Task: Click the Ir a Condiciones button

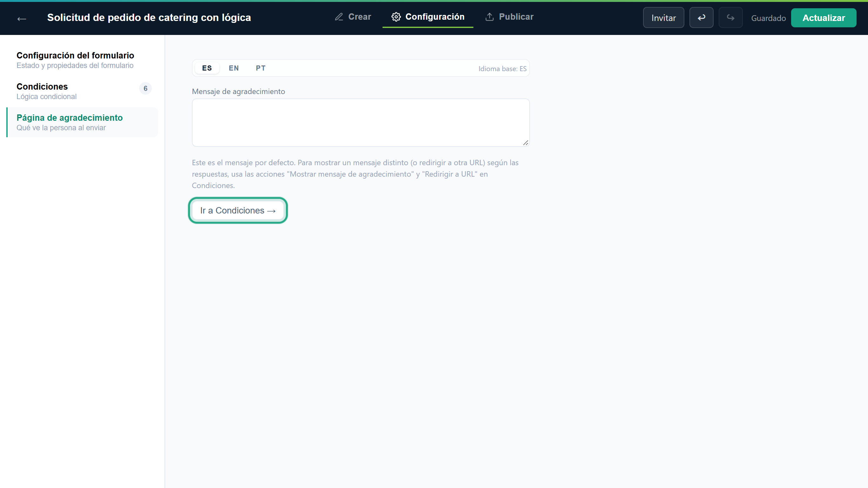Action: pyautogui.click(x=238, y=210)
